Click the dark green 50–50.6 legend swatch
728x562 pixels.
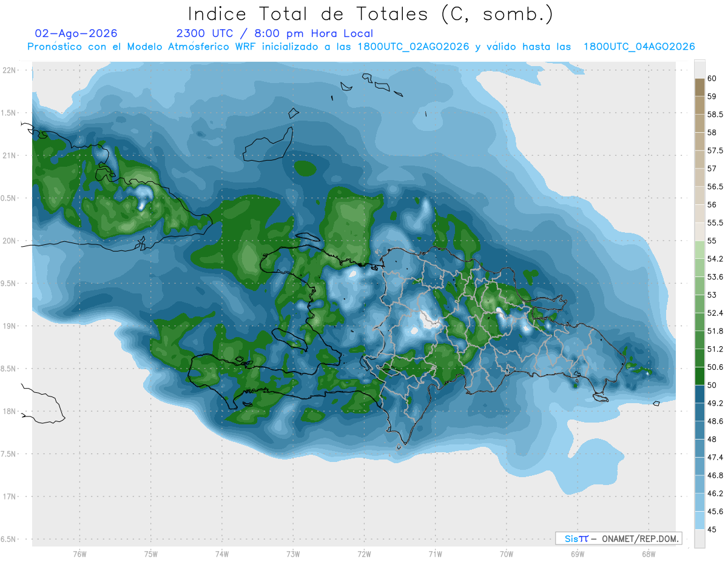[699, 376]
